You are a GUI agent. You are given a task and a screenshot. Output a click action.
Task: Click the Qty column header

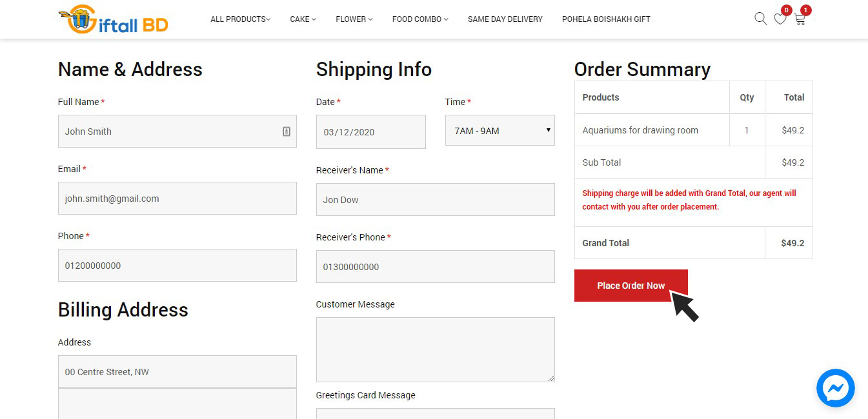coord(747,97)
